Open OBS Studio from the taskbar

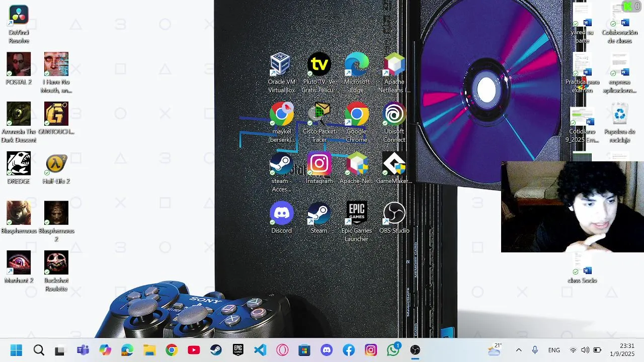click(x=415, y=350)
